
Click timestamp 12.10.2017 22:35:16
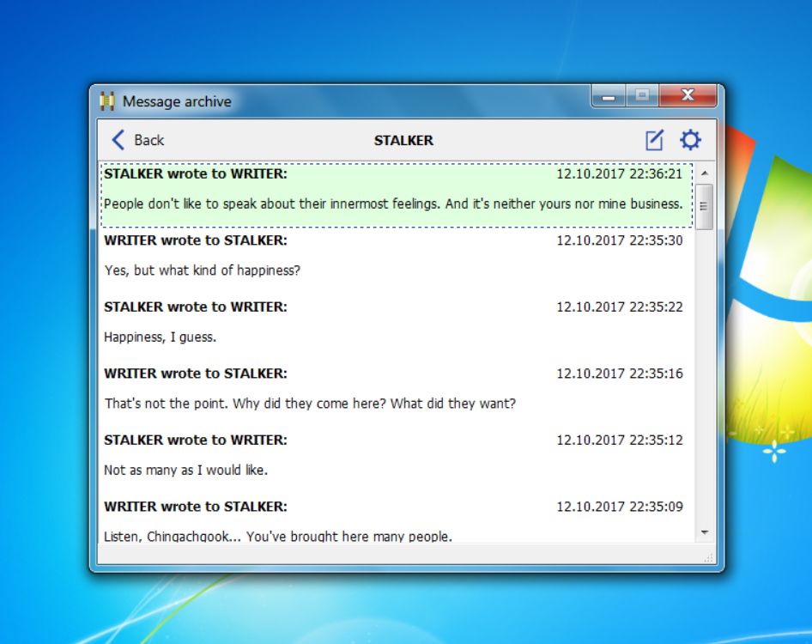[x=620, y=374]
